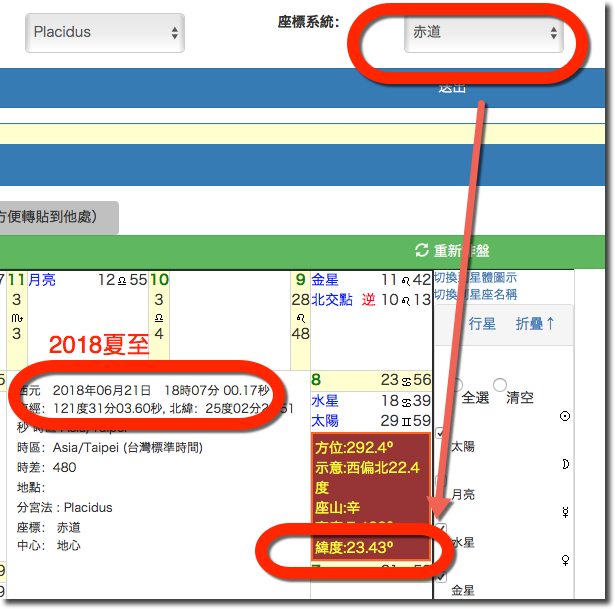Toggle the 太陽 checkbox
This screenshot has width=615, height=609.
442,431
